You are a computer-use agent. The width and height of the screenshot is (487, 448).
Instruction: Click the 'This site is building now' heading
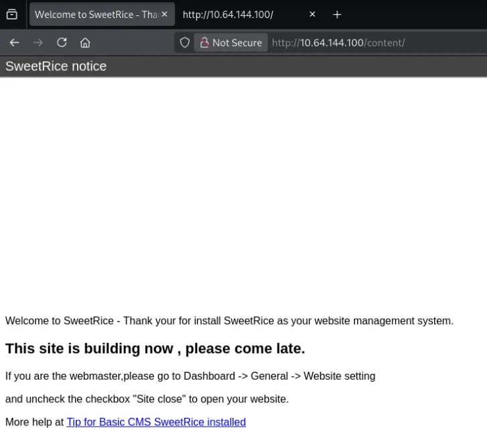point(155,348)
